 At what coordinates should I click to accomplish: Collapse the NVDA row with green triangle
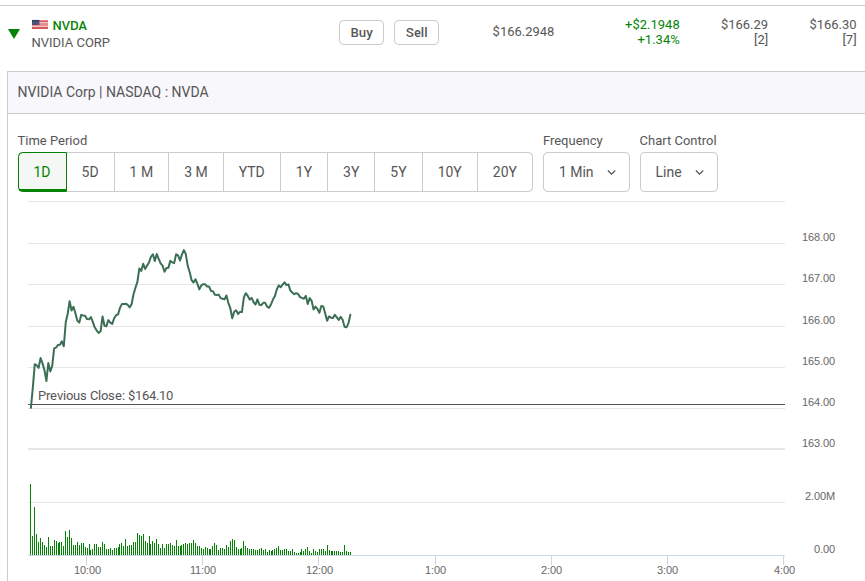14,34
